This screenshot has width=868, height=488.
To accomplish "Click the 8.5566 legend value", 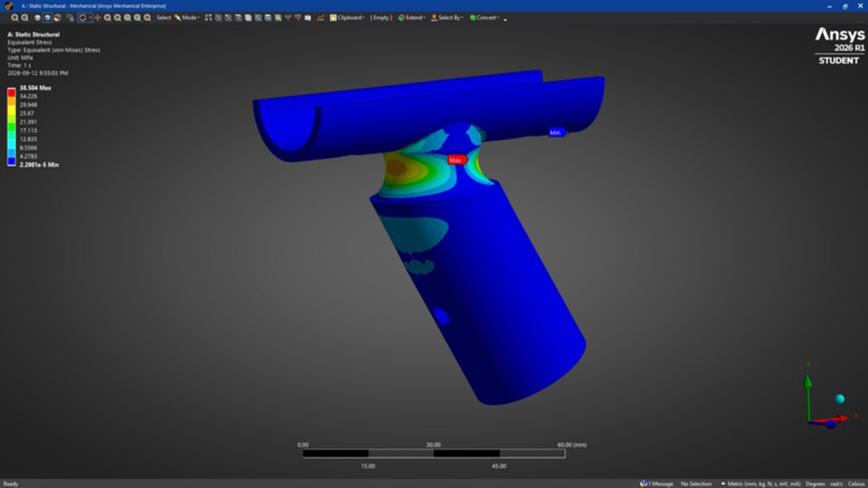I will click(28, 147).
